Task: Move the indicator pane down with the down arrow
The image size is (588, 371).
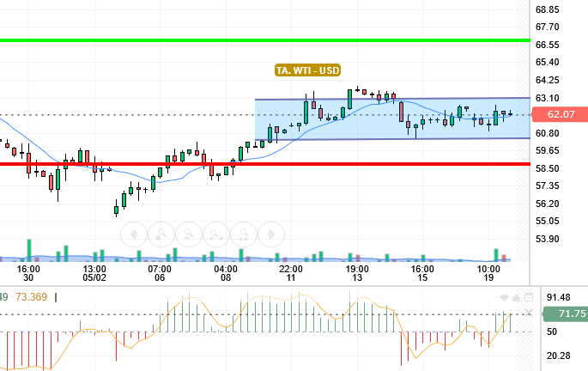Action: point(504,298)
